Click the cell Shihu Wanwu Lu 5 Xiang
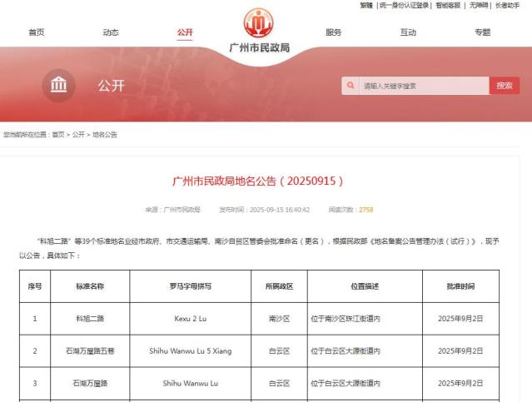Screen dimensions: 532x402 (191, 350)
